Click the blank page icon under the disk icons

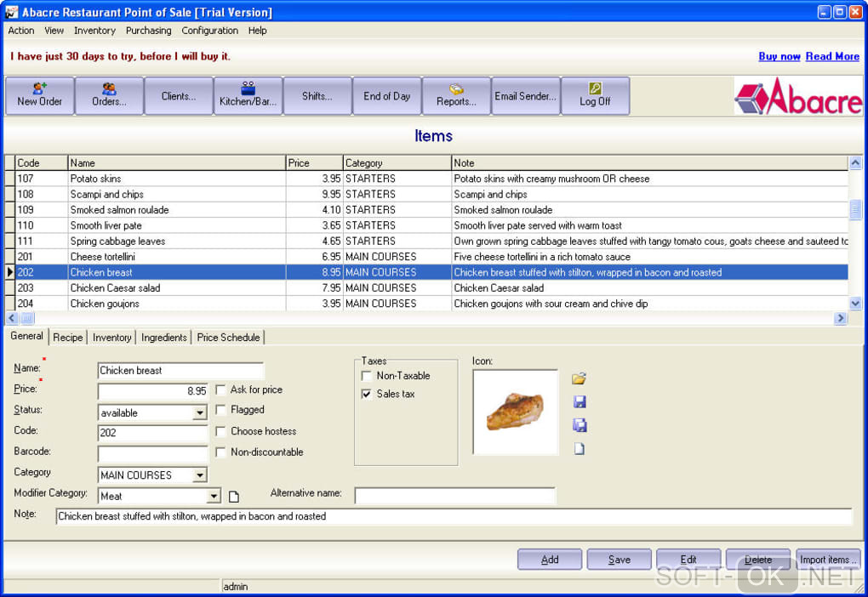[579, 448]
